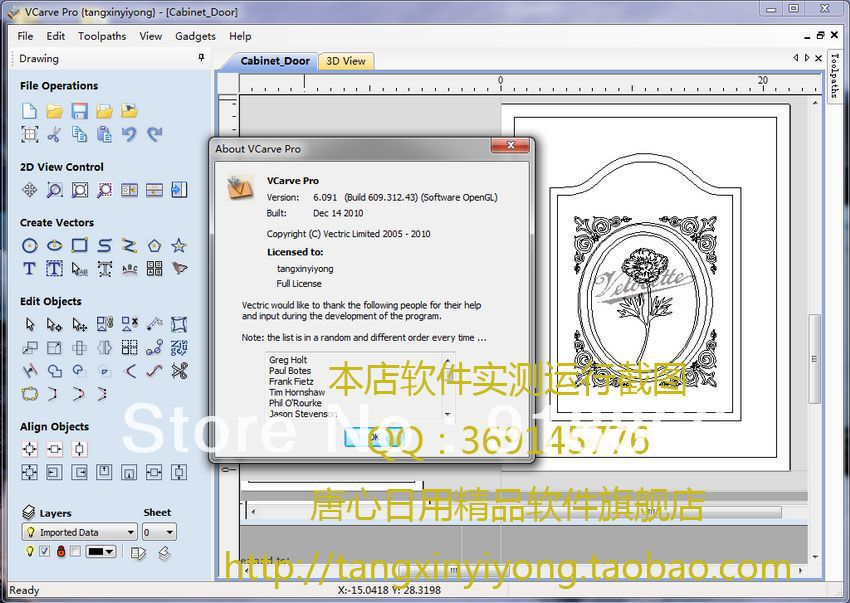Click the tab scroll left arrow
The height and width of the screenshot is (603, 850).
pyautogui.click(x=795, y=57)
